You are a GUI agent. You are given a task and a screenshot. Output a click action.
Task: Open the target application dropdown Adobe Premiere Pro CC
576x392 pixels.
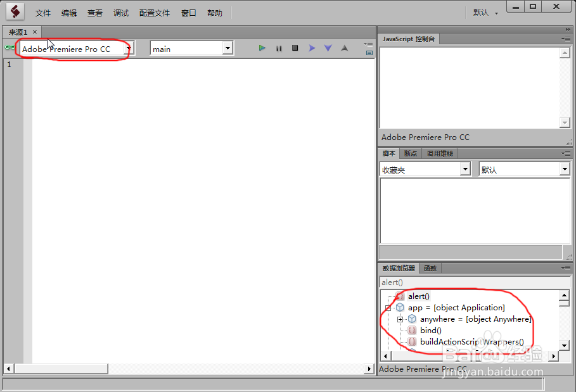77,49
